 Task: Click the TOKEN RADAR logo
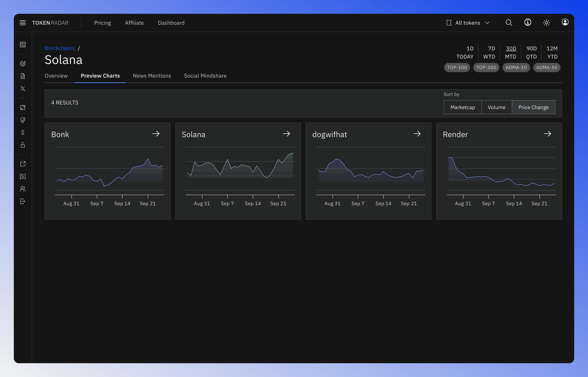tap(50, 23)
